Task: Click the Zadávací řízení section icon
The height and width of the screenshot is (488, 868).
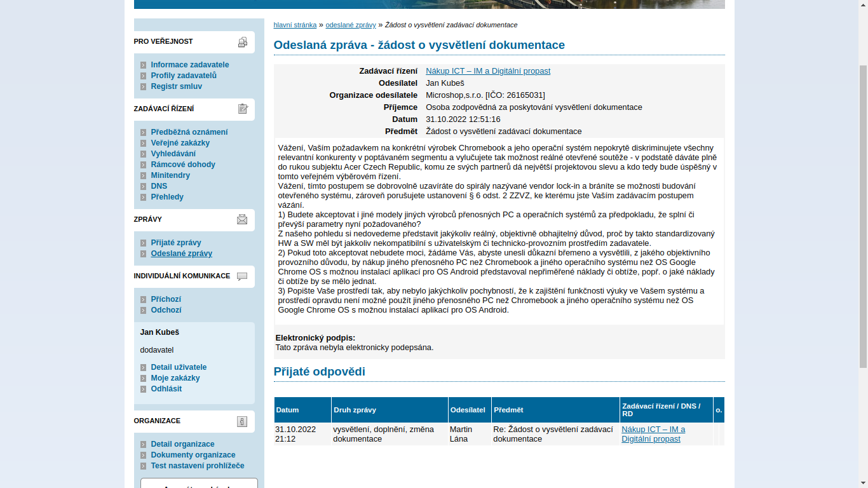Action: point(242,109)
